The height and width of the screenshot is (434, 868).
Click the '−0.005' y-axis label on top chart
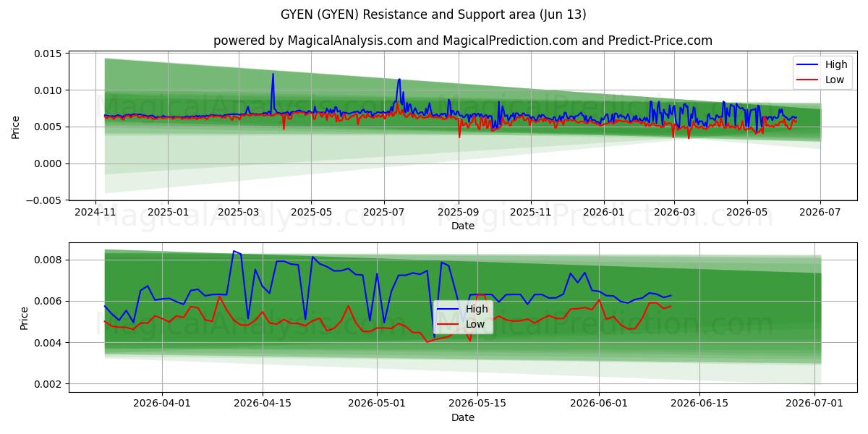[44, 200]
